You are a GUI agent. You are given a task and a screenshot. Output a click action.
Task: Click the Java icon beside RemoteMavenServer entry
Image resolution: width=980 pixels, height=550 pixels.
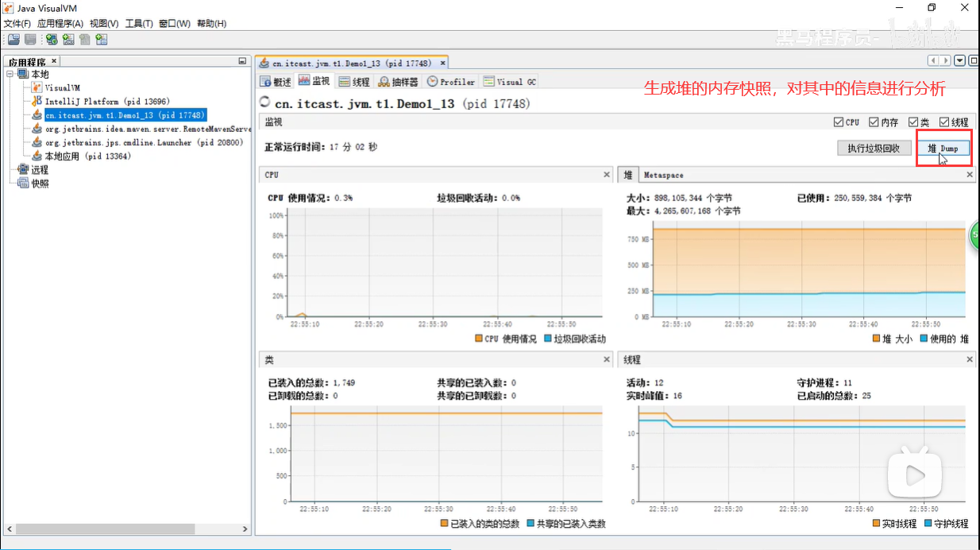click(x=37, y=129)
